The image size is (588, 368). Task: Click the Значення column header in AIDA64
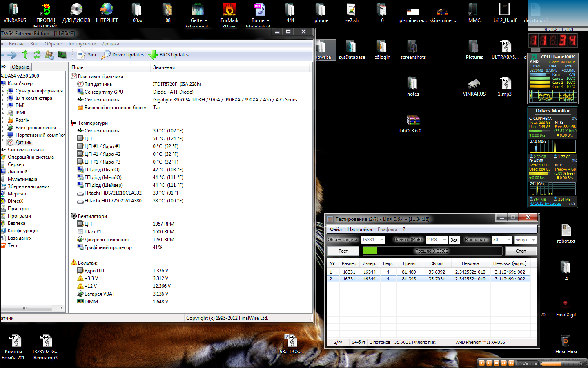(x=230, y=67)
